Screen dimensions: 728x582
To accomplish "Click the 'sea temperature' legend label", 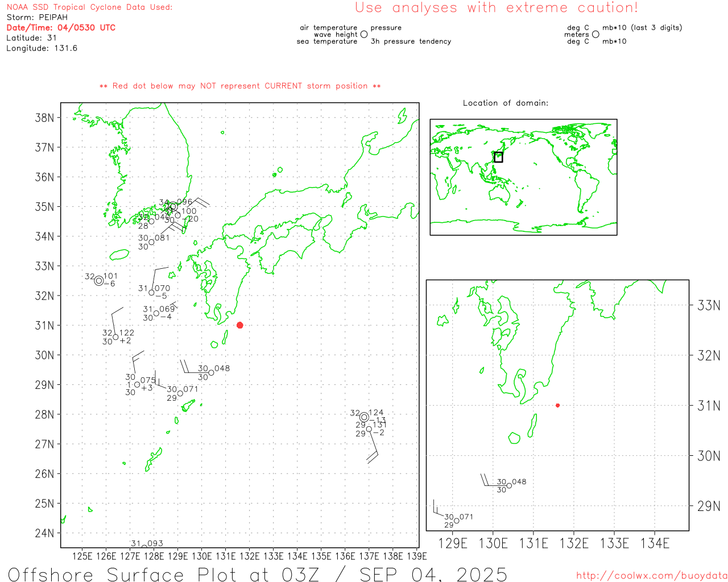I will [327, 41].
